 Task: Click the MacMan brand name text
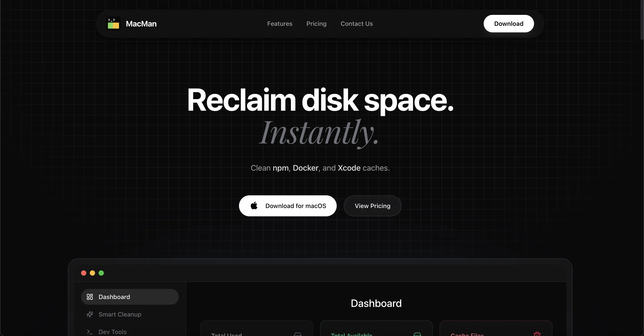[141, 24]
